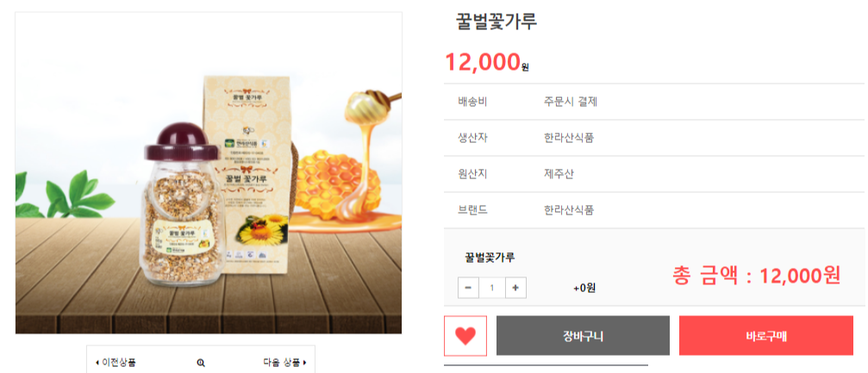Click the 한라산식품 value in 브랜드 row
The width and height of the screenshot is (868, 373).
(x=569, y=210)
